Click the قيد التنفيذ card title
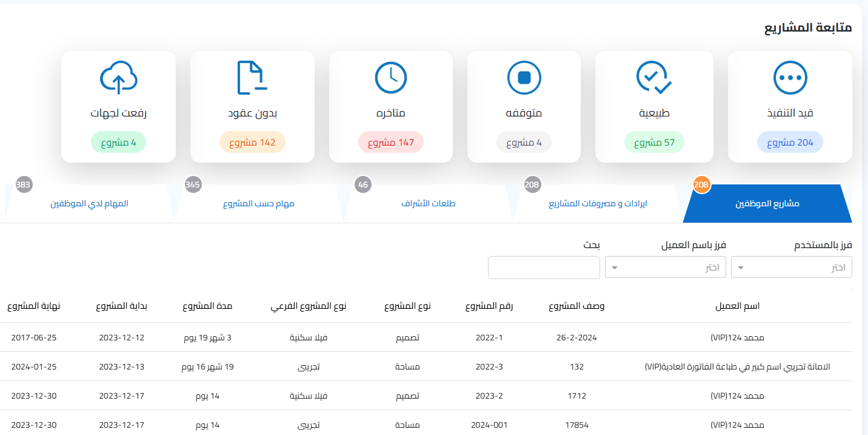The width and height of the screenshot is (868, 435). [x=790, y=113]
